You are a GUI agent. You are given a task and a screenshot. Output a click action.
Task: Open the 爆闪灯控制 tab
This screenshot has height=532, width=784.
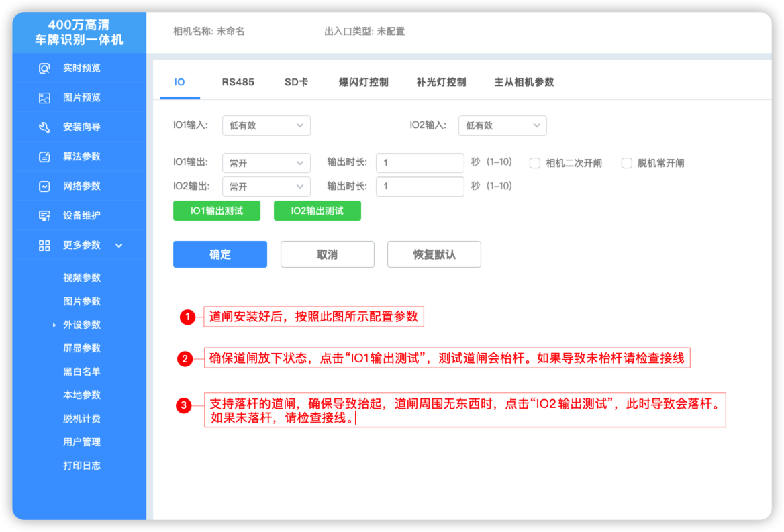point(363,82)
